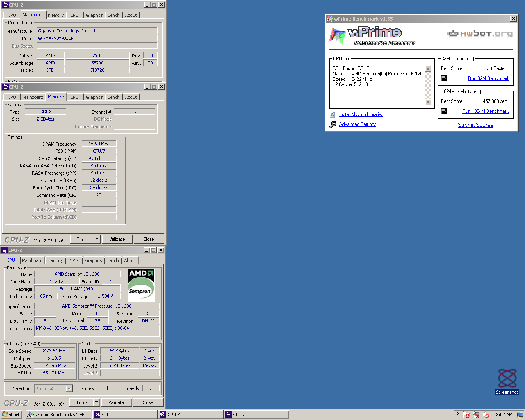Click the GA-MA790X-UD3P model field
Screen dimensions: 525x420
75,38
